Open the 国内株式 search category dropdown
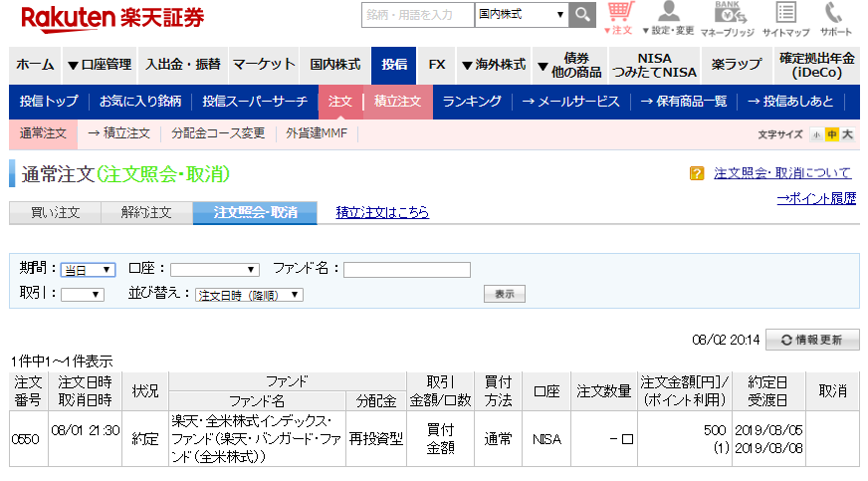 [x=522, y=14]
